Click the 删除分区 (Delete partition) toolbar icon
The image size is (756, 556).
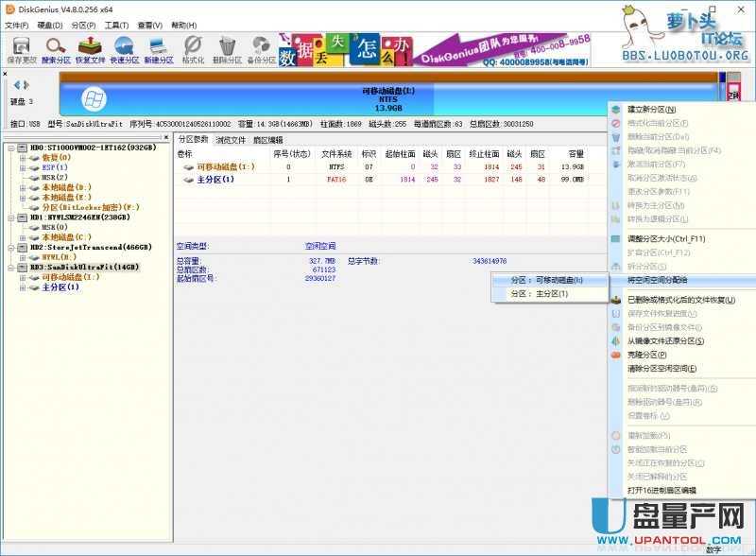(x=227, y=48)
